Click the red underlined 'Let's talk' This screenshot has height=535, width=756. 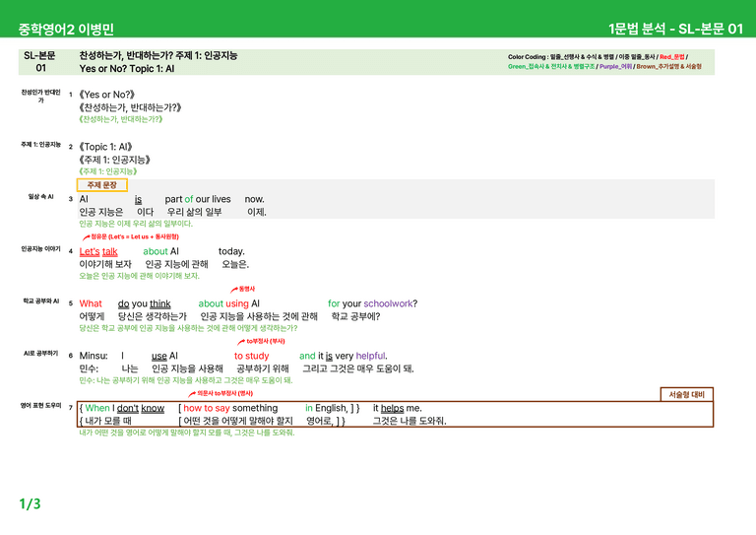(98, 251)
